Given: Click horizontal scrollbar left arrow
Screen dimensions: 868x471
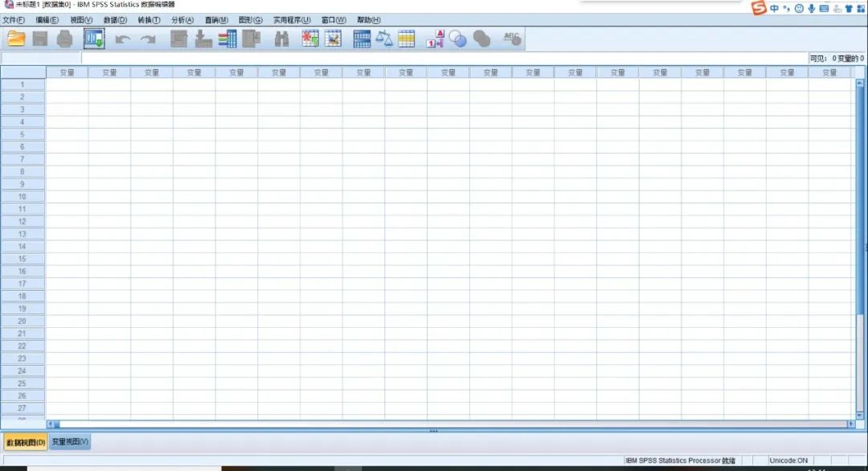Looking at the screenshot, I should pyautogui.click(x=51, y=424).
